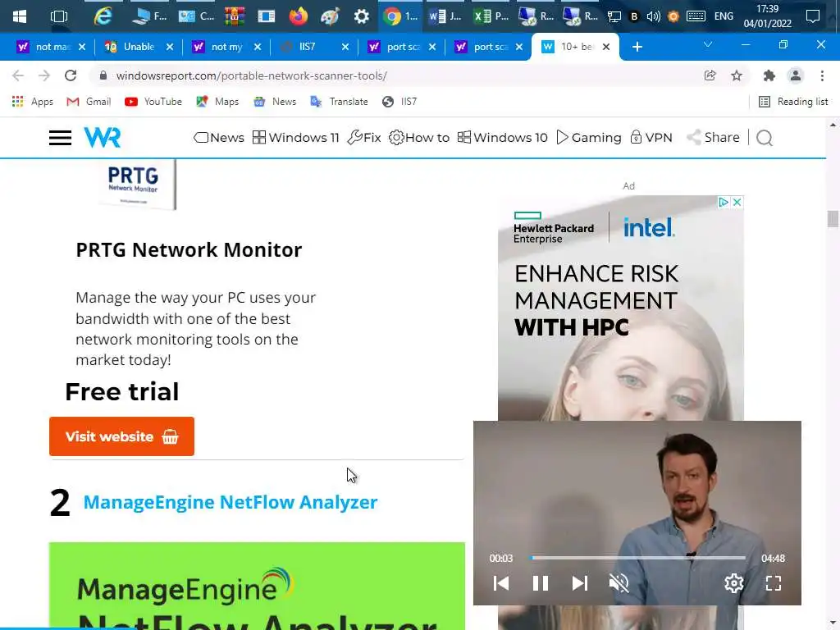Click the browser Back arrow
Image resolution: width=840 pixels, height=630 pixels.
(18, 75)
